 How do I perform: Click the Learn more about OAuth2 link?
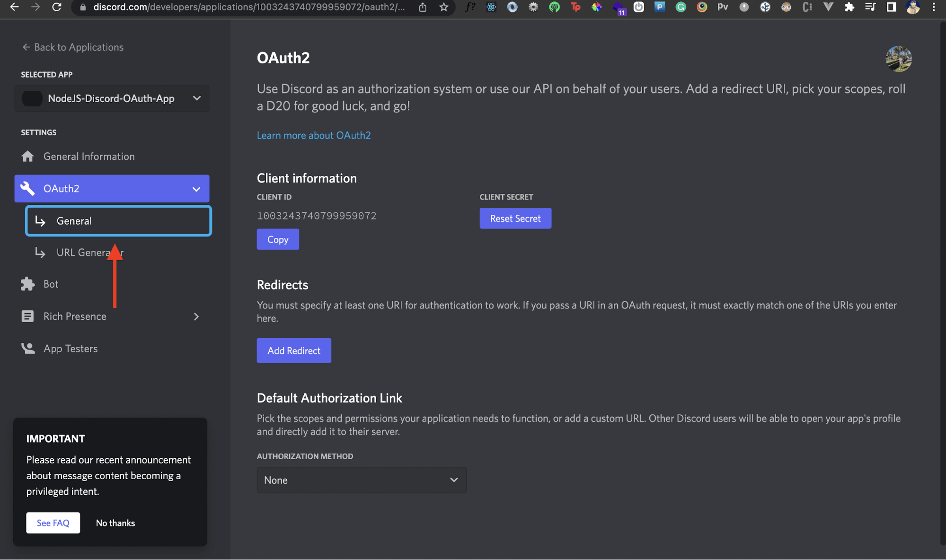tap(313, 135)
